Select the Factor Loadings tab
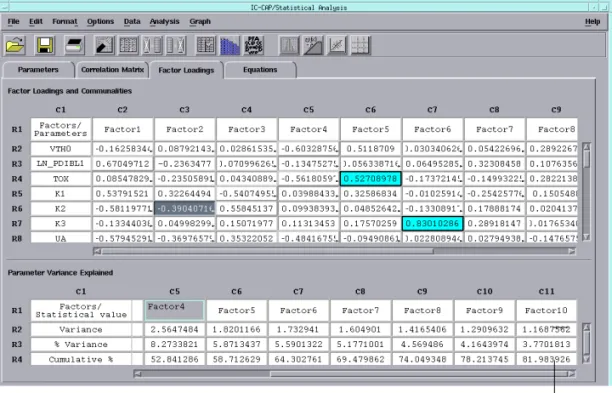This screenshot has height=393, width=612. 186,70
